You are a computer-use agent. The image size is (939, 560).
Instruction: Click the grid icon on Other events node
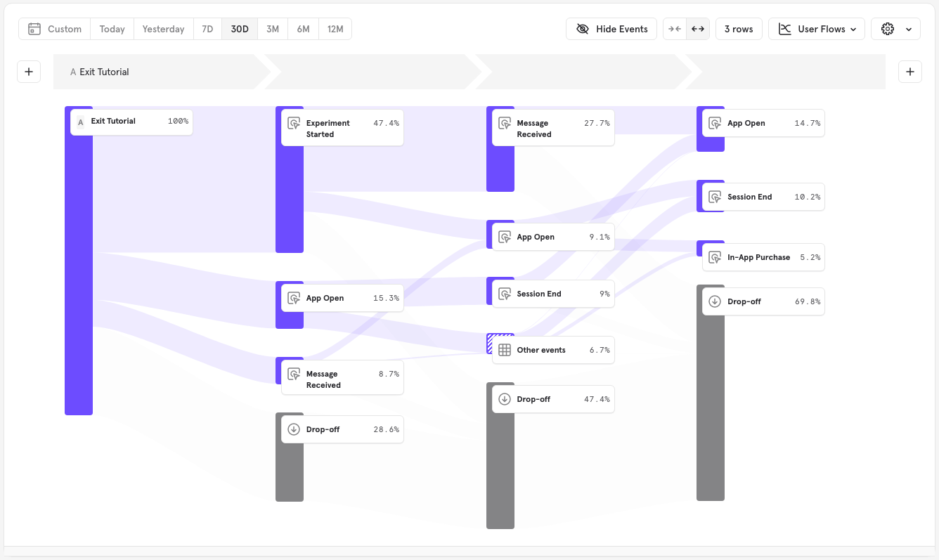pyautogui.click(x=504, y=349)
